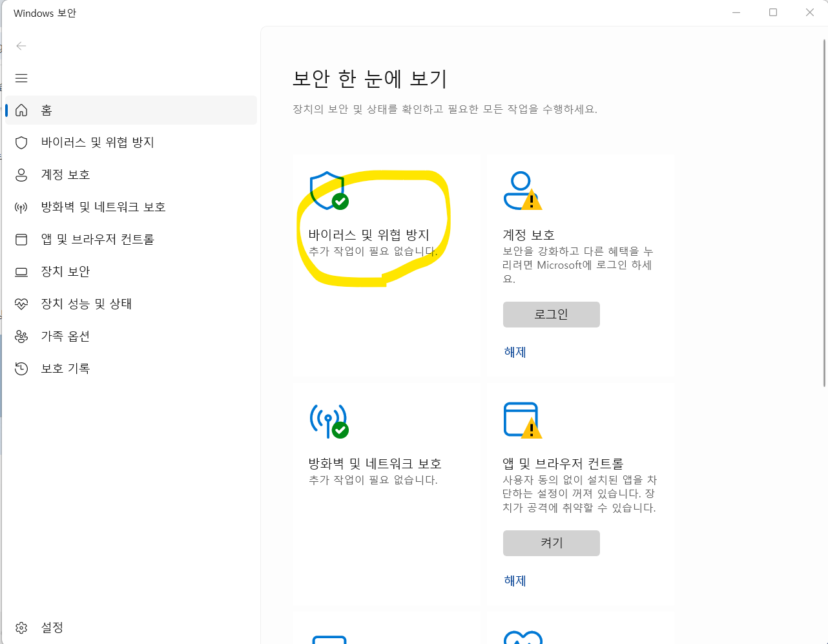Open 앱 및 브라우저 컨트롤 from sidebar
This screenshot has height=644, width=828.
tap(131, 240)
